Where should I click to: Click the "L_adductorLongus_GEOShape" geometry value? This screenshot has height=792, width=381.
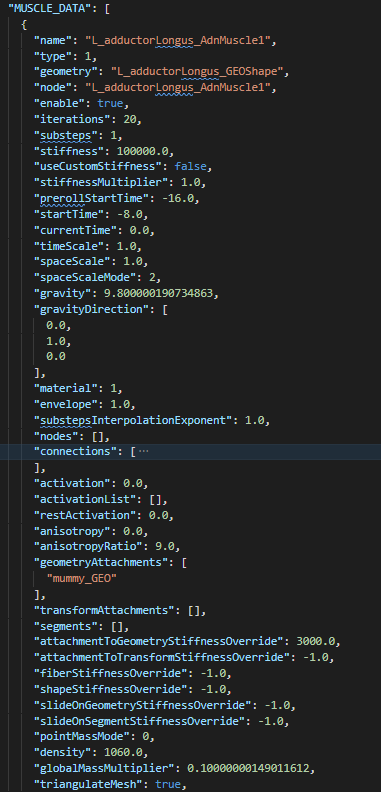199,72
